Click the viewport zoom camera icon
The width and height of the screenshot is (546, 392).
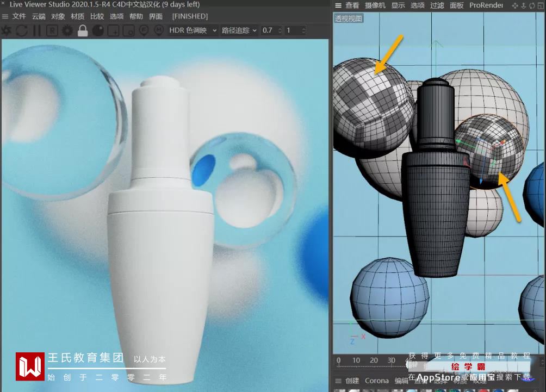[x=523, y=5]
